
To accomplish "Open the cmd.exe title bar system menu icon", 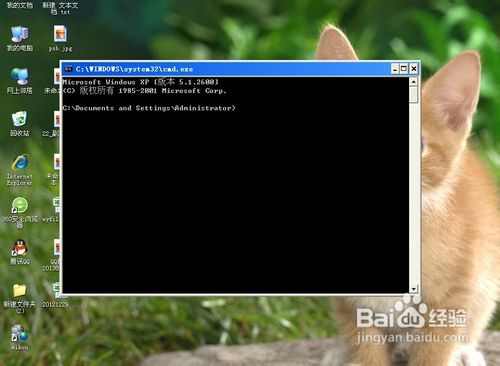I will pyautogui.click(x=69, y=69).
